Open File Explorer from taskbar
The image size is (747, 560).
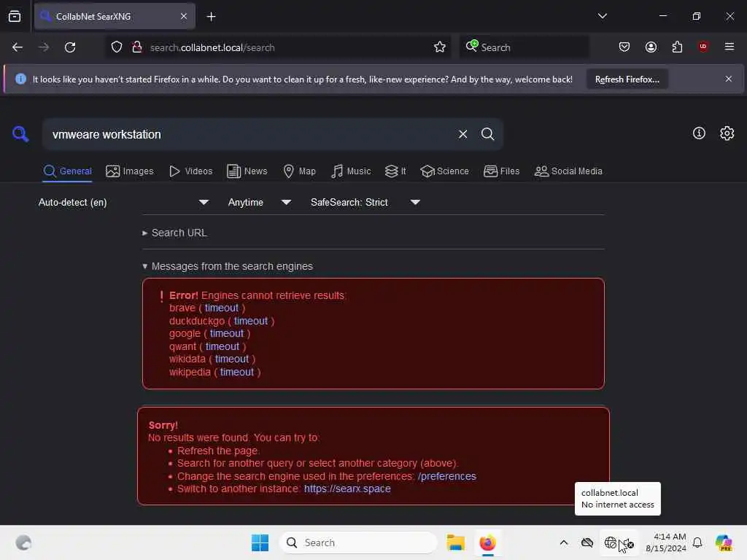tap(455, 542)
